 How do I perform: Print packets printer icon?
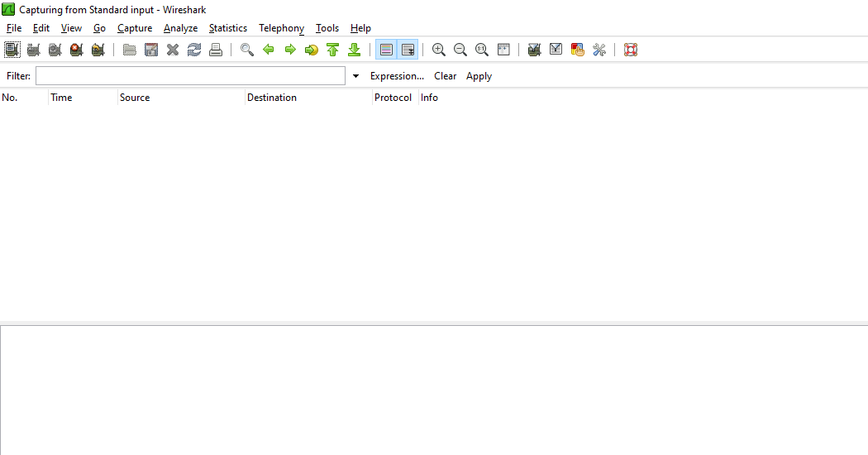tap(216, 50)
